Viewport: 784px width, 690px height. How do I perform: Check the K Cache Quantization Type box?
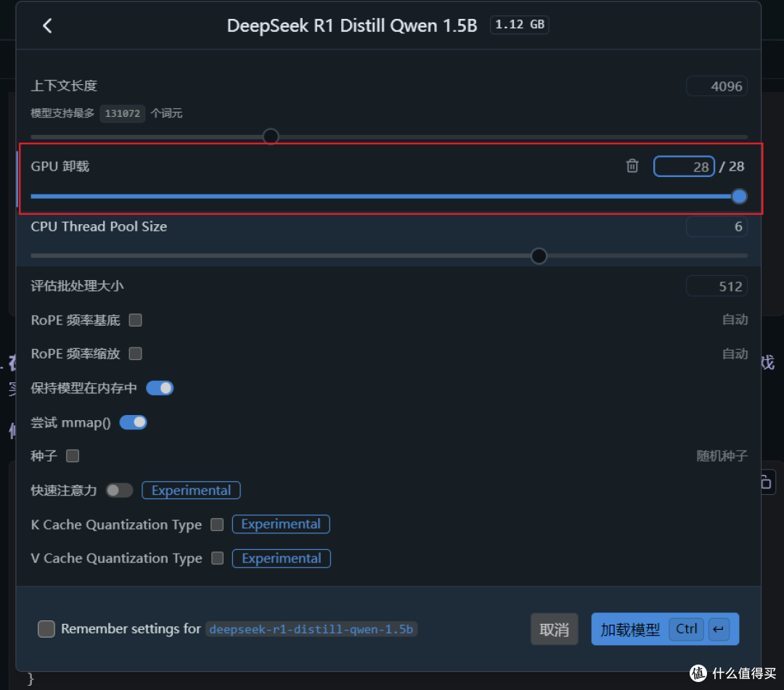coord(217,524)
